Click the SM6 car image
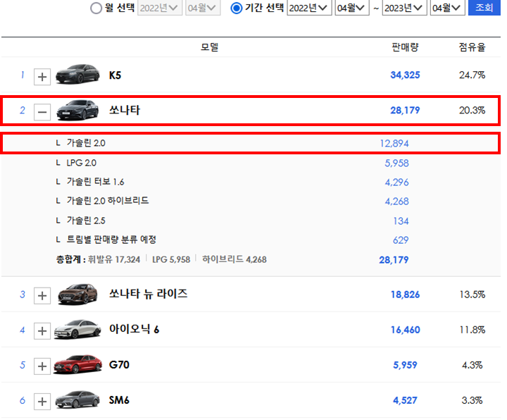Image resolution: width=507 pixels, height=420 pixels. tap(77, 400)
